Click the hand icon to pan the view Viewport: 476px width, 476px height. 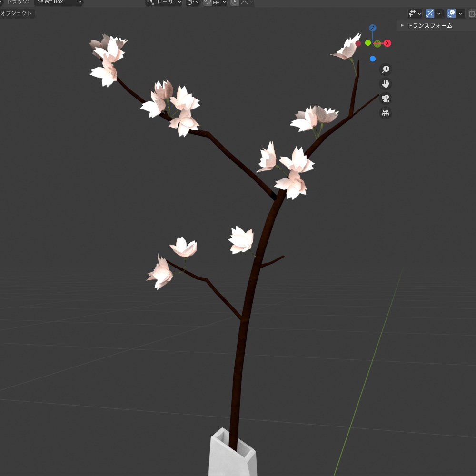pyautogui.click(x=386, y=84)
